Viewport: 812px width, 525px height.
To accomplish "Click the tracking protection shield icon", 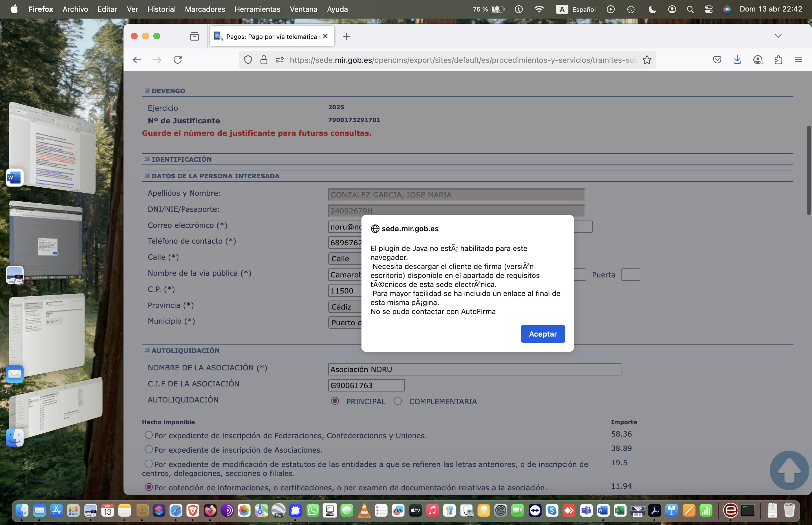I will (248, 60).
